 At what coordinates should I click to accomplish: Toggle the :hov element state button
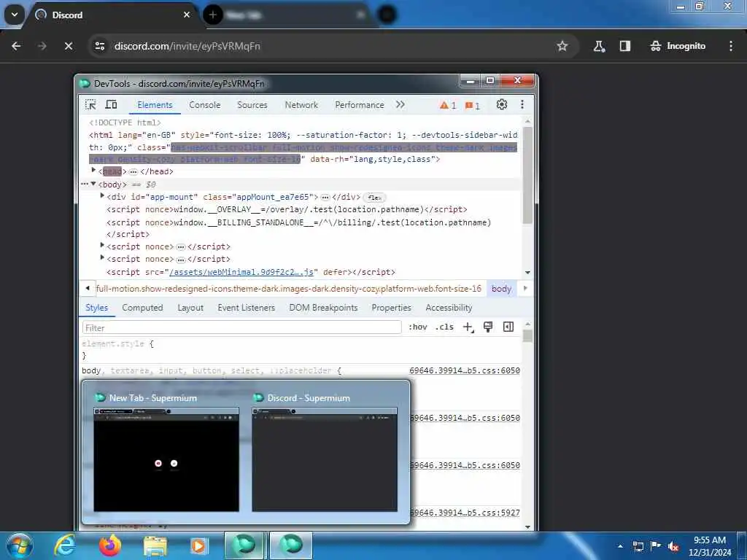pos(418,327)
